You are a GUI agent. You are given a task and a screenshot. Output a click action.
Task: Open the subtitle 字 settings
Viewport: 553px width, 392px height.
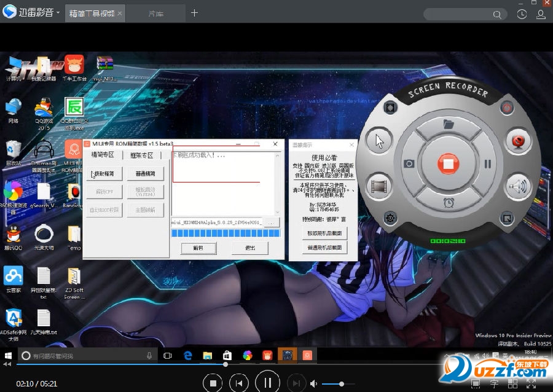[494, 384]
